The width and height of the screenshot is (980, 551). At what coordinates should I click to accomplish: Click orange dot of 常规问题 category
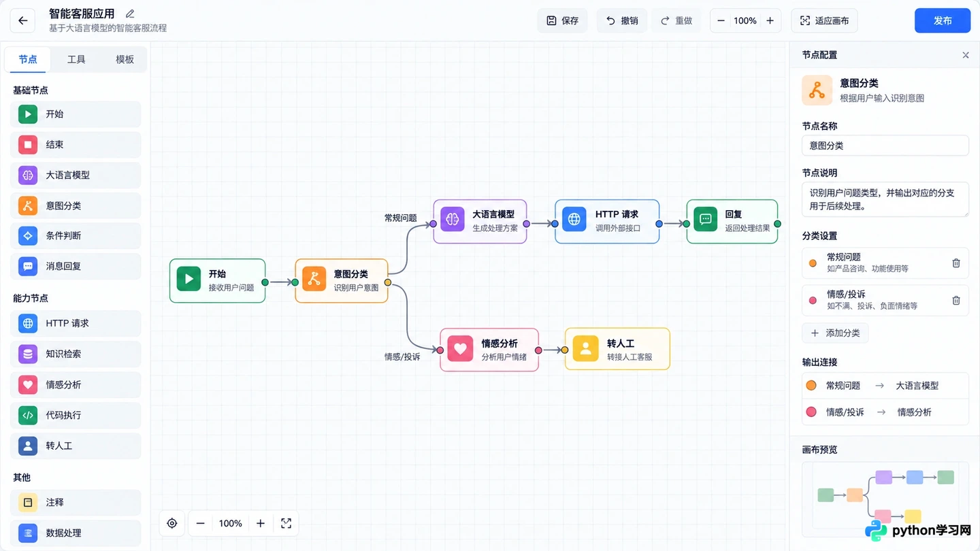click(x=813, y=263)
